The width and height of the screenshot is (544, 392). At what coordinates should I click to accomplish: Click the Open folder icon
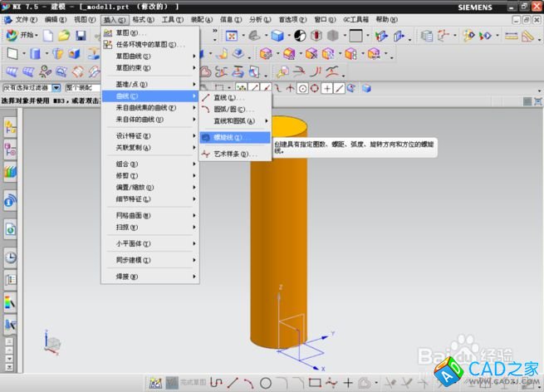coord(64,36)
